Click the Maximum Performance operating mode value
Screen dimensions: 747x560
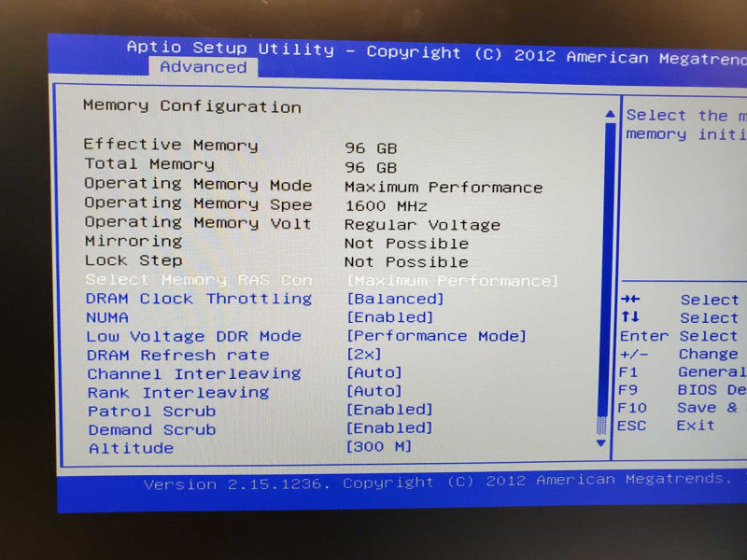tap(444, 188)
